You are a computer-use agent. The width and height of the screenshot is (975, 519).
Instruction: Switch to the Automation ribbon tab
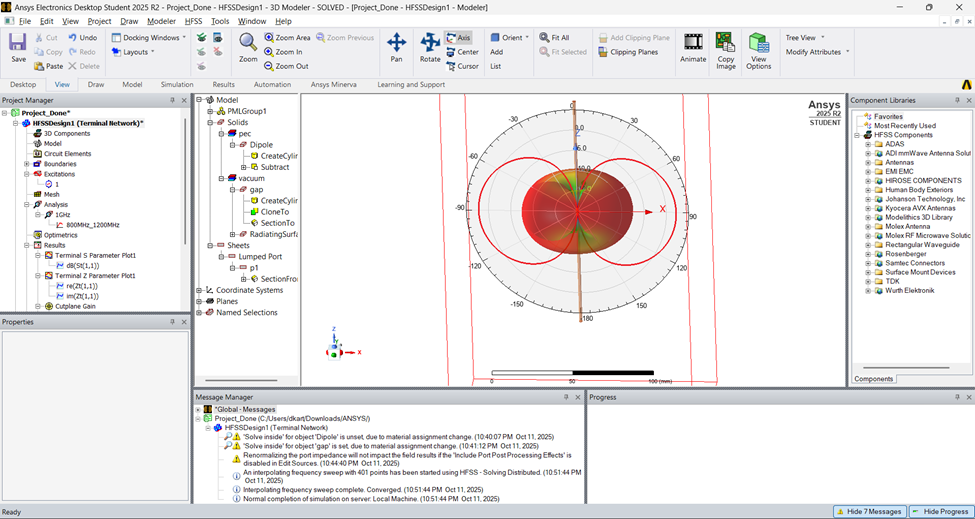click(272, 85)
